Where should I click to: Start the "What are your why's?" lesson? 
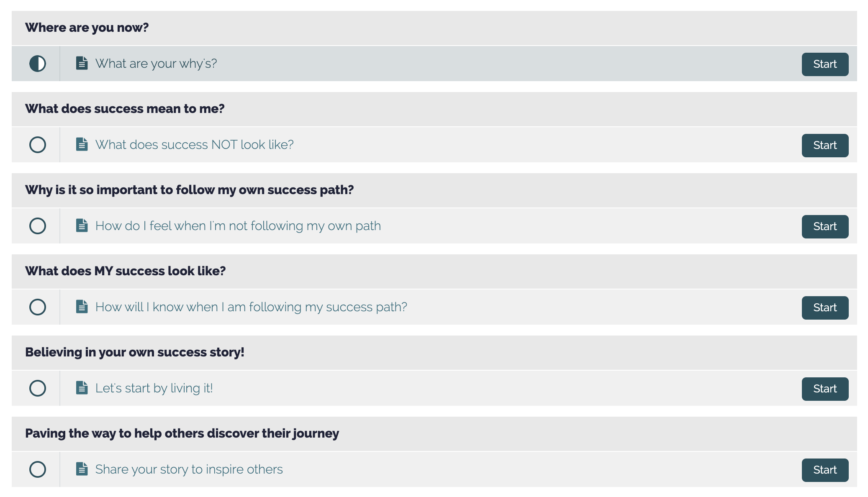coord(825,64)
